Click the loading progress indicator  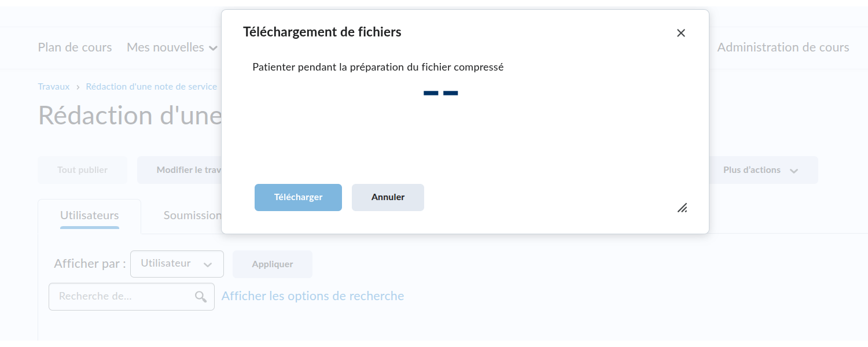point(441,93)
